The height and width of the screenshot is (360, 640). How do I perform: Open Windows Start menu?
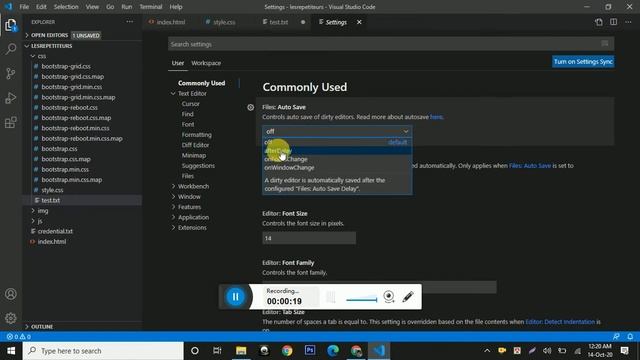(11, 351)
